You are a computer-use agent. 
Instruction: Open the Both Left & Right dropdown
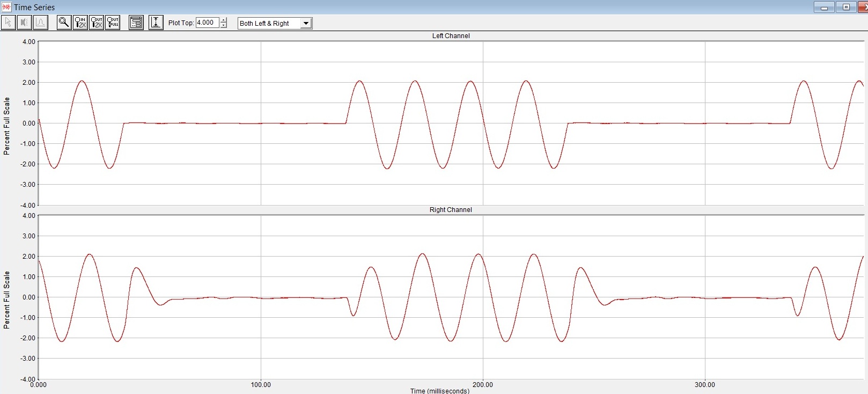point(275,23)
